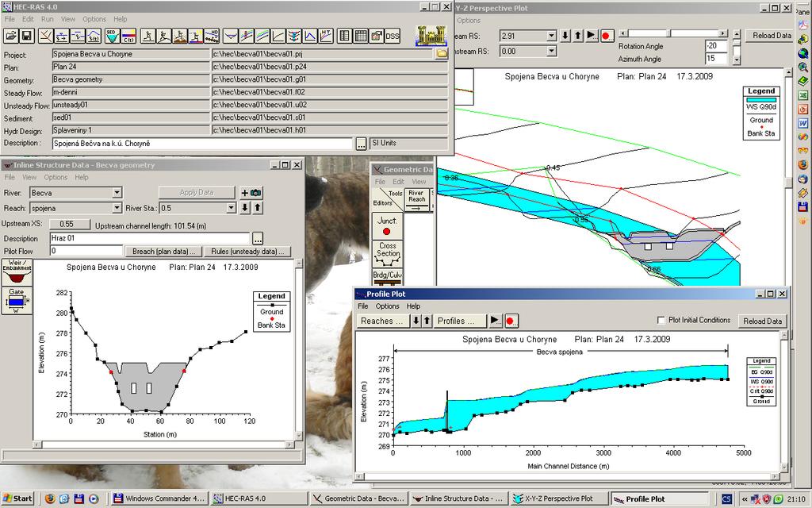Expand the River dropdown showing Becva
The image size is (812, 508).
tap(117, 193)
